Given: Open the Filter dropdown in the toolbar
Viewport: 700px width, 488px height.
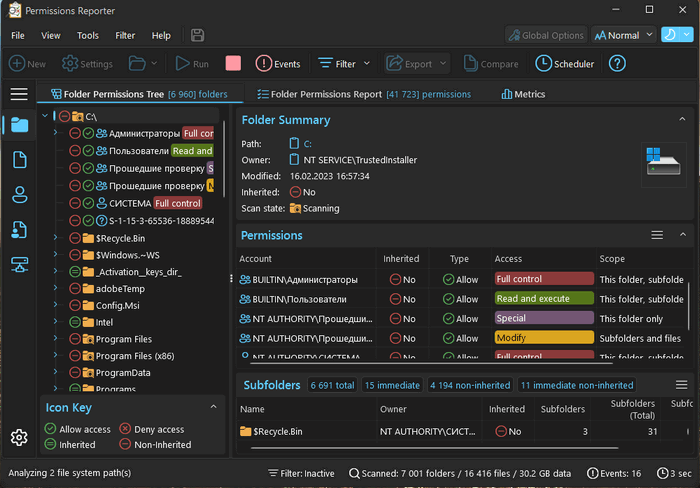Looking at the screenshot, I should (x=344, y=64).
